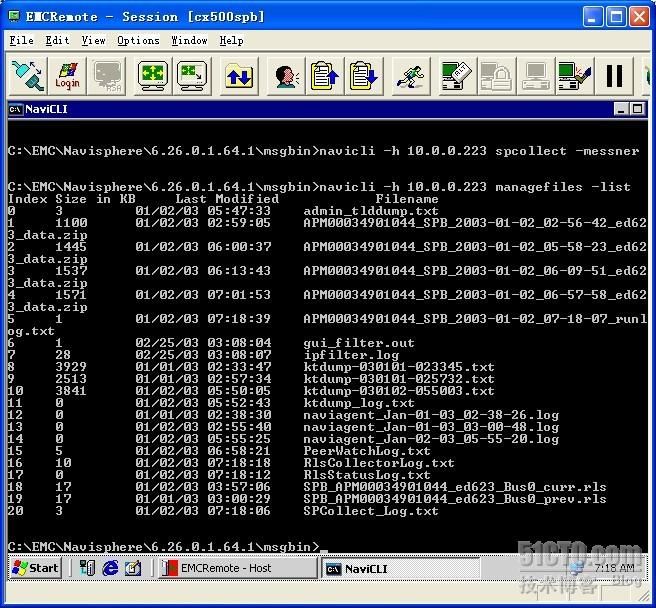656x608 pixels.
Task: Click the Login toolbar icon
Action: tap(67, 76)
